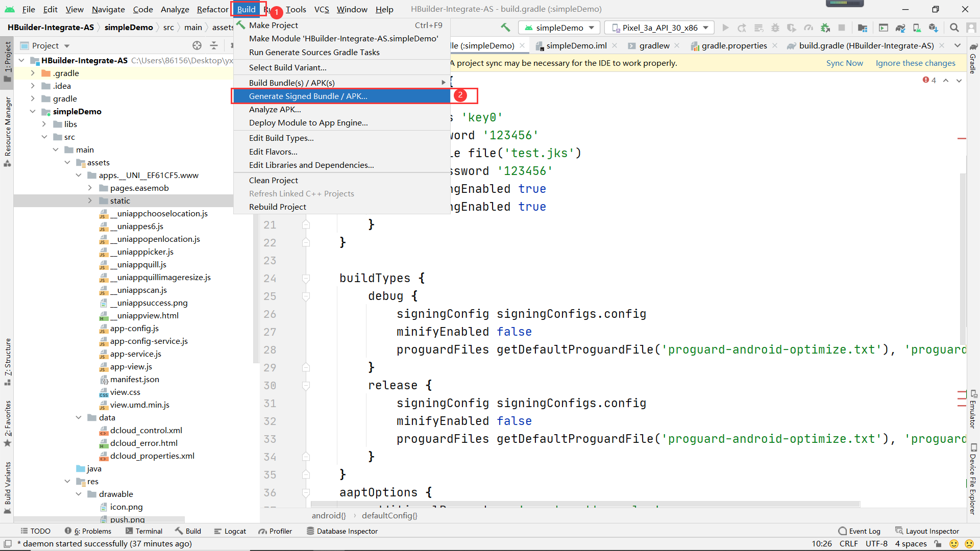Open Pixel_3a_API_30_x86 device dropdown
Screen dimensions: 980x551
pyautogui.click(x=659, y=28)
